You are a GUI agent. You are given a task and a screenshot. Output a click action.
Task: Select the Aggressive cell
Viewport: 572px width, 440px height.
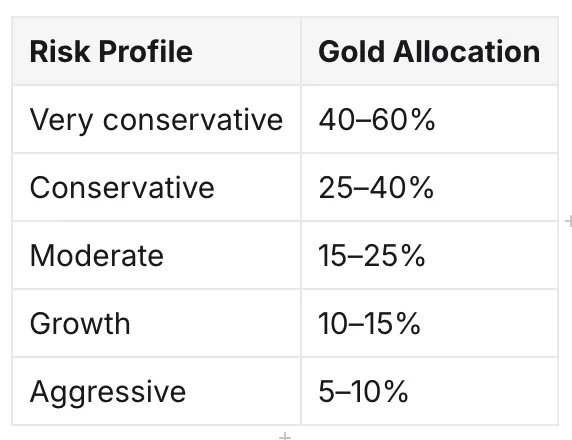point(156,391)
